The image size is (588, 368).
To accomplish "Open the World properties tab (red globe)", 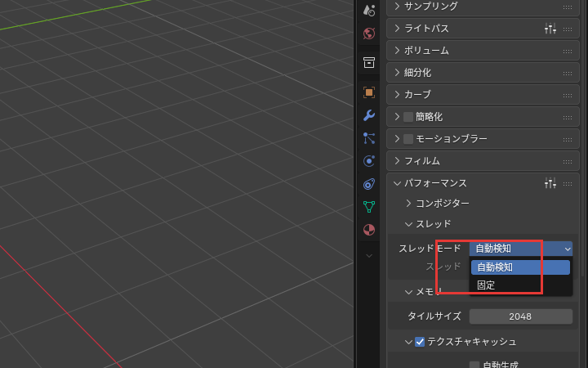I will click(369, 34).
